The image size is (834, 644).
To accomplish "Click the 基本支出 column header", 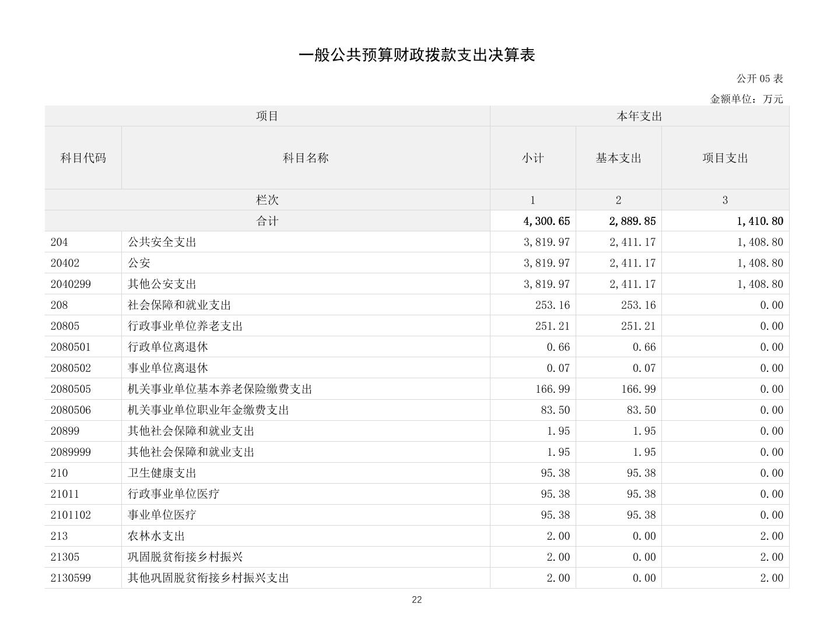I will tap(618, 158).
